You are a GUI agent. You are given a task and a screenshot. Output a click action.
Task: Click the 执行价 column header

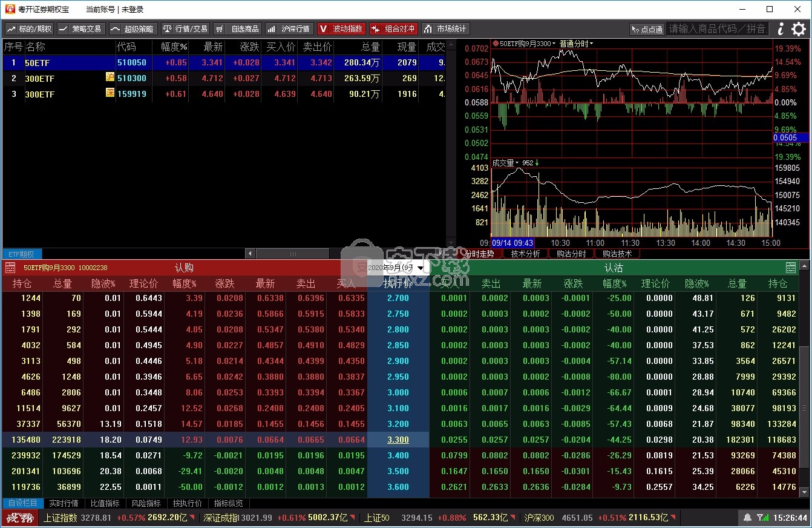(398, 283)
